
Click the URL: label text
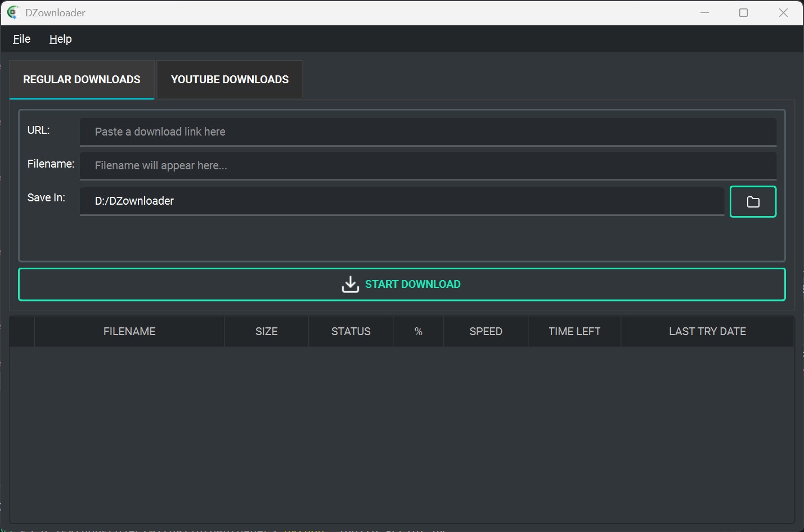(38, 130)
